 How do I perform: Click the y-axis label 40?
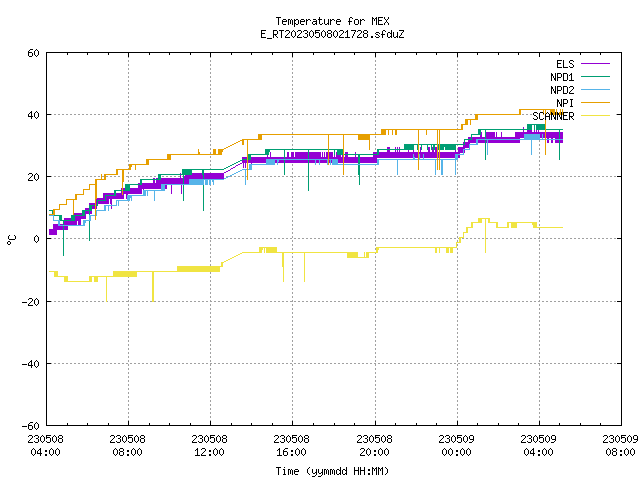(x=33, y=115)
